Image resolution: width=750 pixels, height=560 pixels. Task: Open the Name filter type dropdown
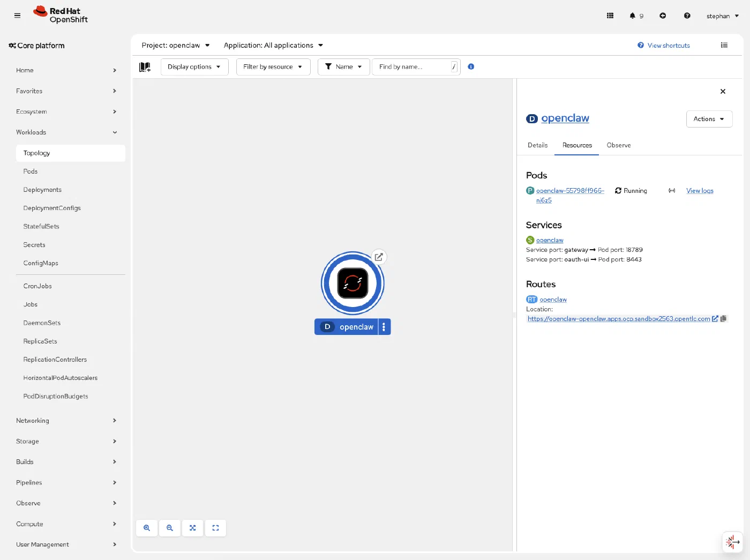pyautogui.click(x=343, y=67)
